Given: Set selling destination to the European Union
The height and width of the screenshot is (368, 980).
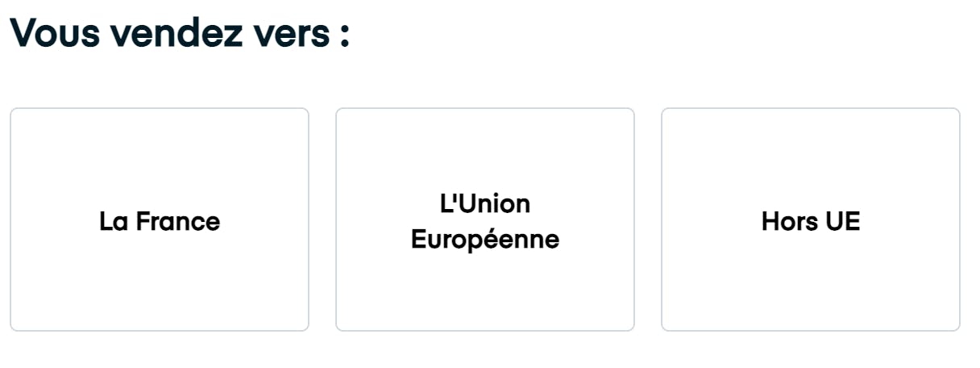Looking at the screenshot, I should point(485,220).
